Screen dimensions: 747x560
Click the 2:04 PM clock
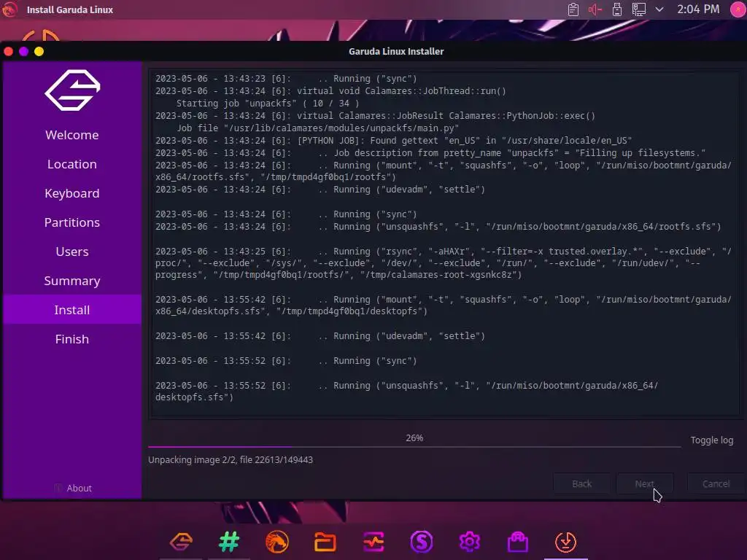[x=698, y=9]
